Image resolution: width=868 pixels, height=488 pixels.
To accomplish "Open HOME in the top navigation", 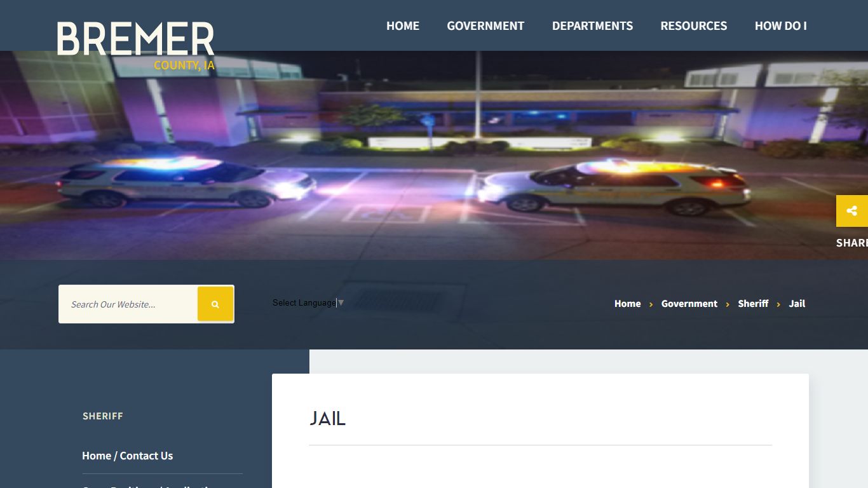I will (x=403, y=26).
